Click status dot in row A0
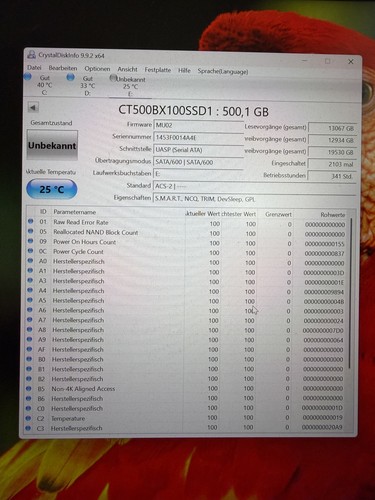 point(30,260)
